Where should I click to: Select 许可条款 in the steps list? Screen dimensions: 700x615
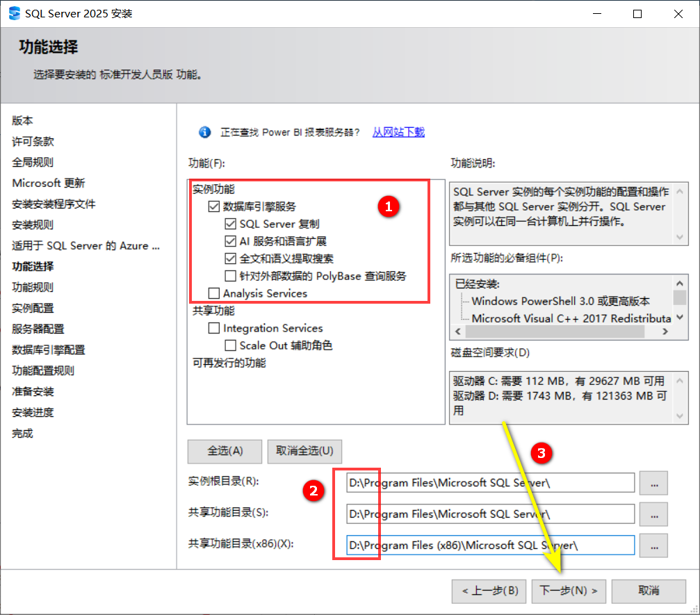33,142
